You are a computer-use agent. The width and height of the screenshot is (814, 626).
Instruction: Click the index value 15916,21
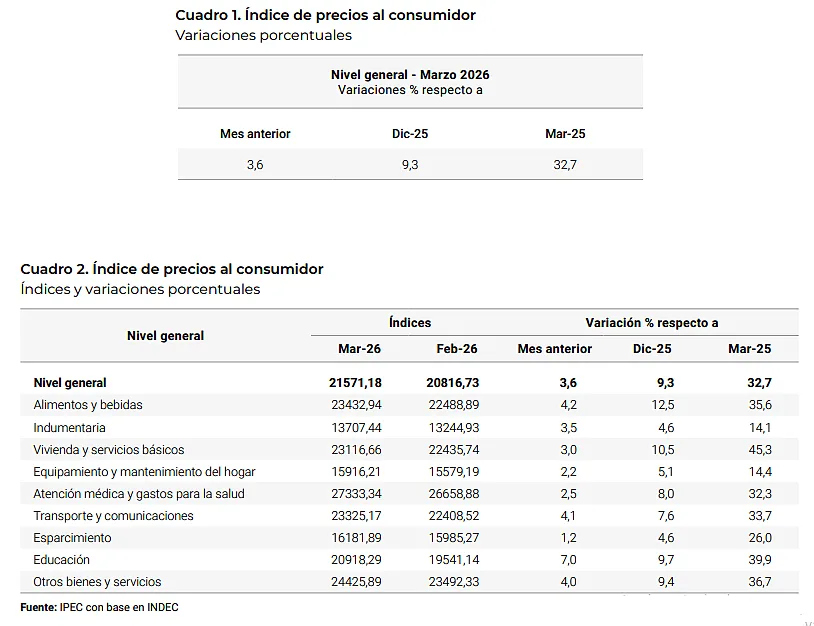[x=354, y=472]
